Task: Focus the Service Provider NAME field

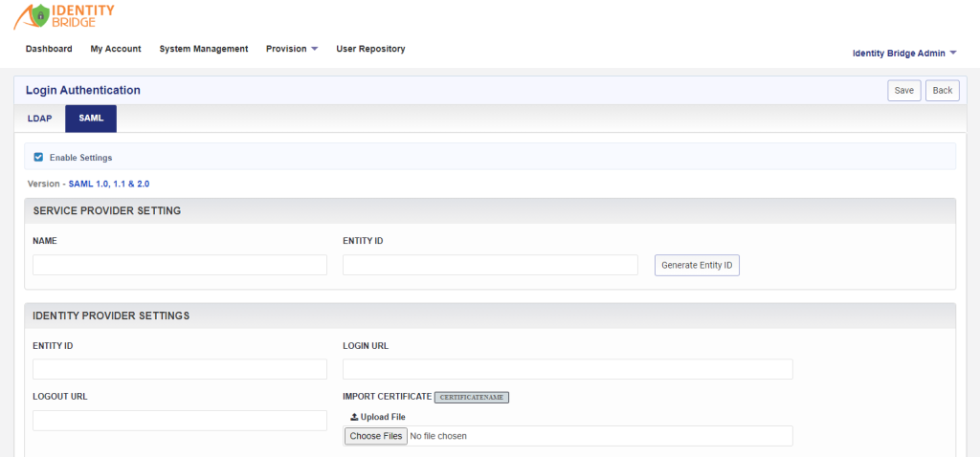Action: [180, 265]
